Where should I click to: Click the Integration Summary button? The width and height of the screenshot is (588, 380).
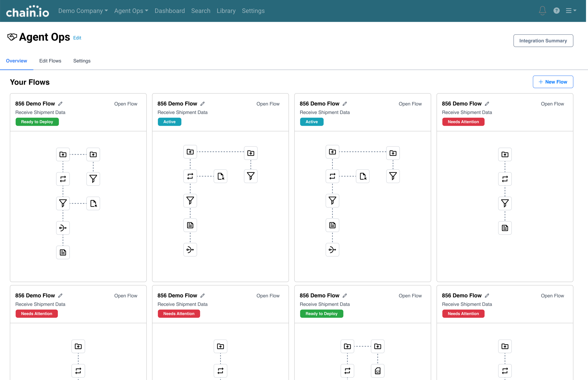[x=543, y=41]
